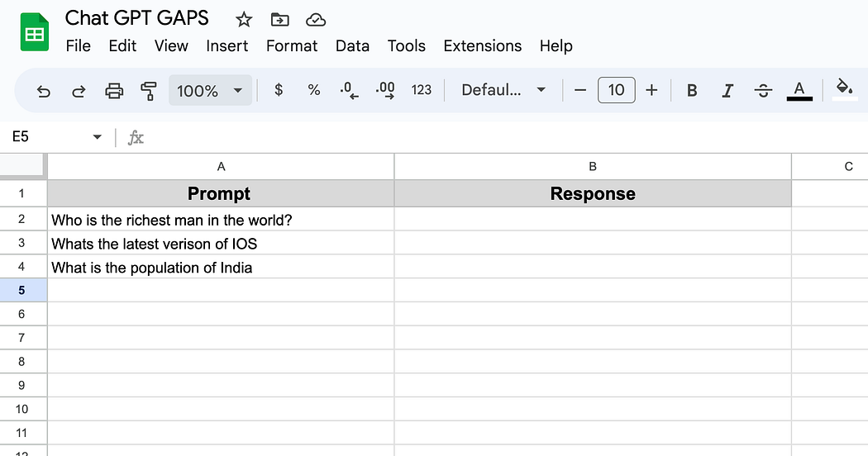Open the Format menu
868x456 pixels.
(292, 46)
